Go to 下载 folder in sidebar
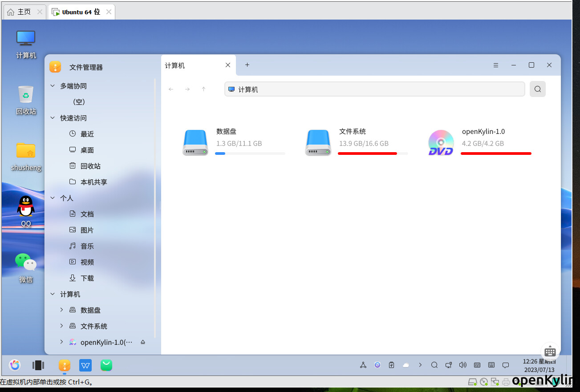 87,278
